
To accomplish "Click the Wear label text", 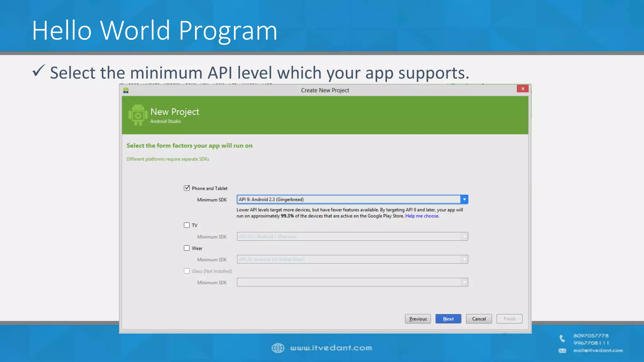I will click(197, 248).
